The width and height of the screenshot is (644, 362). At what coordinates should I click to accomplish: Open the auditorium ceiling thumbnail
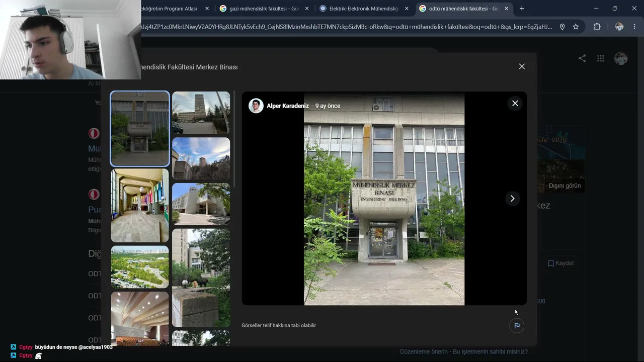pos(140,318)
